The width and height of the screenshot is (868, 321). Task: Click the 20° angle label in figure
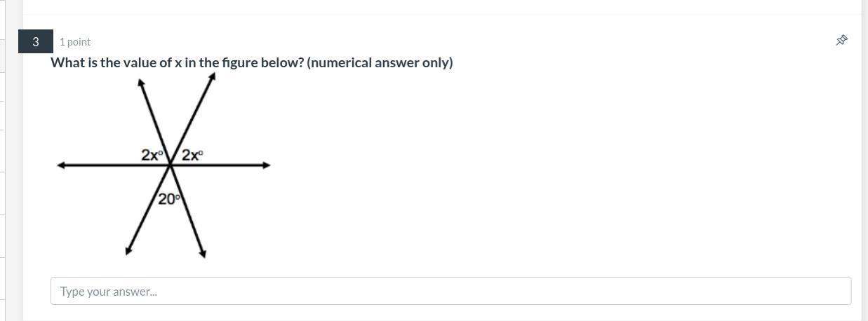pyautogui.click(x=169, y=199)
